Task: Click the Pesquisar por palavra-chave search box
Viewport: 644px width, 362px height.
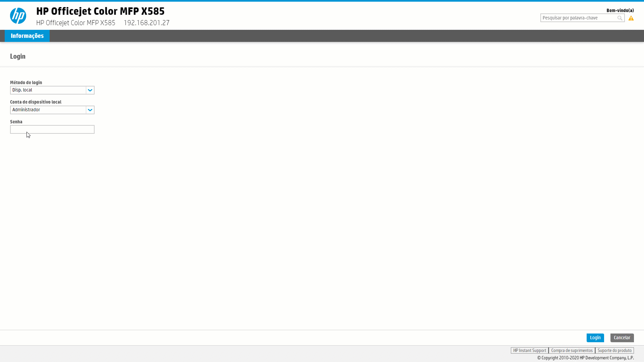Action: coord(578,18)
